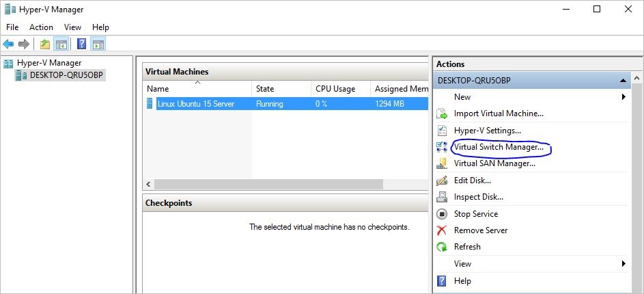Click Import Virtual Machine action
The height and width of the screenshot is (294, 644).
coord(499,113)
